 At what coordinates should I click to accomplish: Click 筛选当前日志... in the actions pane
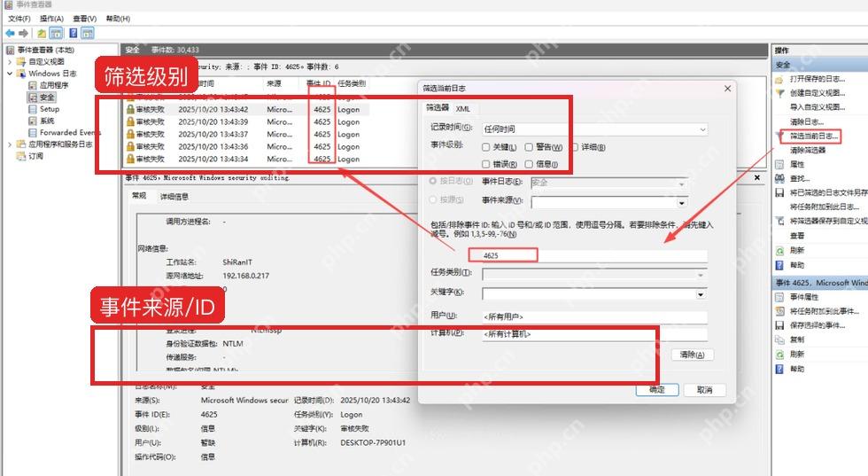click(x=814, y=137)
